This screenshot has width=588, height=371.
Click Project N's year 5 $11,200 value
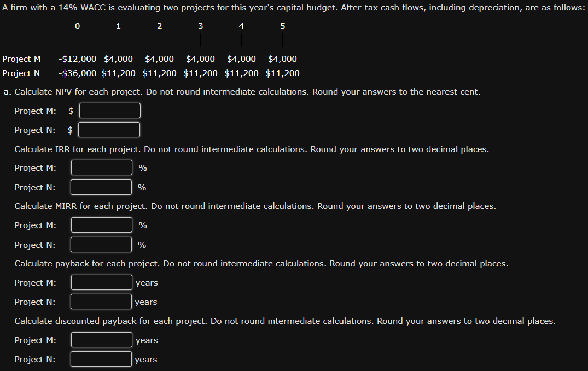pyautogui.click(x=282, y=73)
